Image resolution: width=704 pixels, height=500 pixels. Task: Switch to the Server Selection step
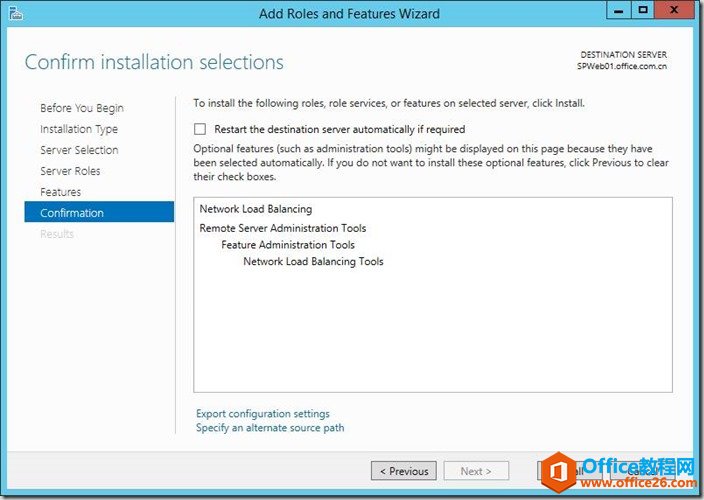(79, 150)
